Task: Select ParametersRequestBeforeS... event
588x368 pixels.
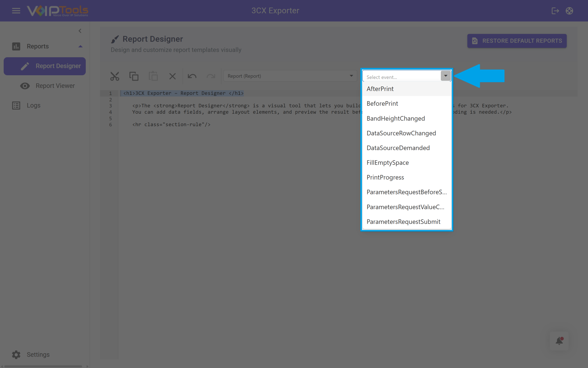Action: [x=407, y=192]
